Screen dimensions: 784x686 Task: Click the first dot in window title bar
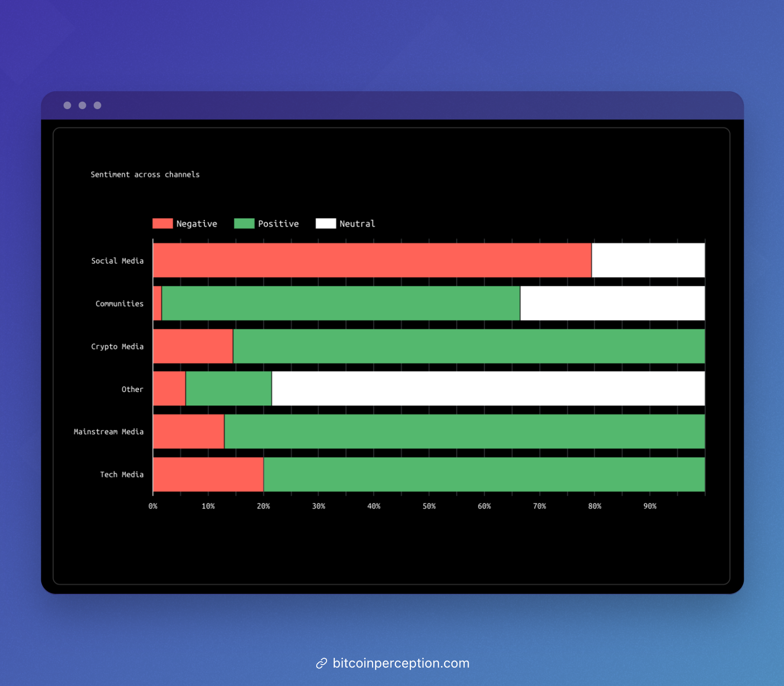(x=67, y=105)
